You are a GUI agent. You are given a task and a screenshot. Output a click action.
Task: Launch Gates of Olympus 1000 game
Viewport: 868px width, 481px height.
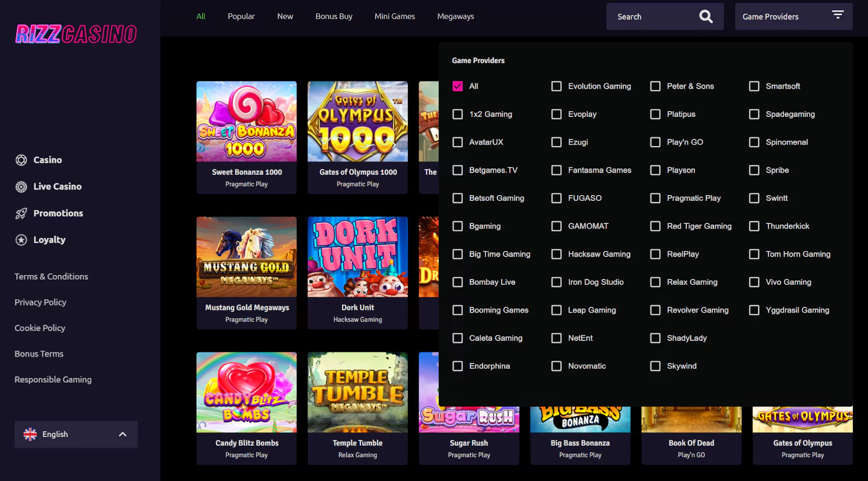pyautogui.click(x=358, y=122)
